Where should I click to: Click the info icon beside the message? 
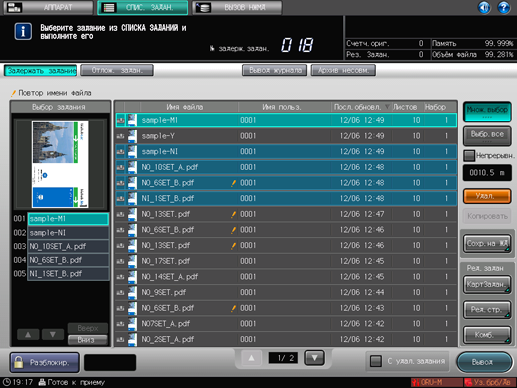point(23,32)
